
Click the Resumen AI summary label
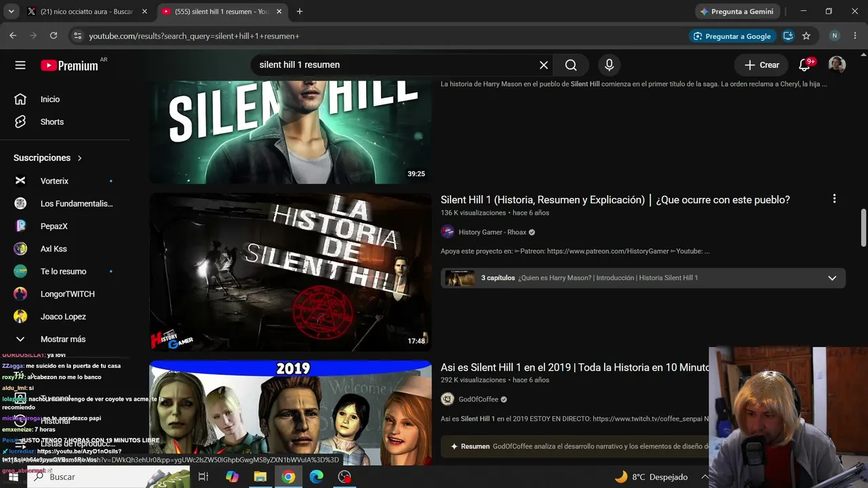click(475, 447)
